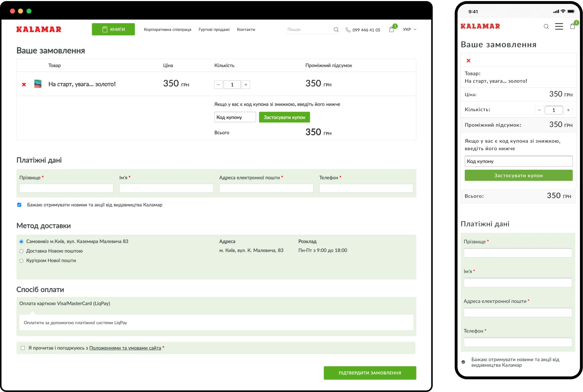The image size is (583, 392).
Task: Open the Контакти menu item
Action: (x=246, y=29)
